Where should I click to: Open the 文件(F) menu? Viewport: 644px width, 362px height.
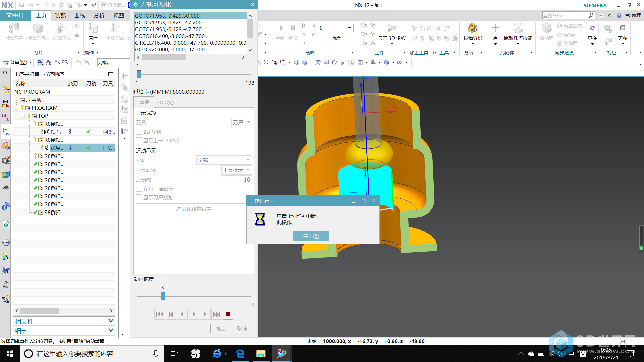[x=15, y=15]
